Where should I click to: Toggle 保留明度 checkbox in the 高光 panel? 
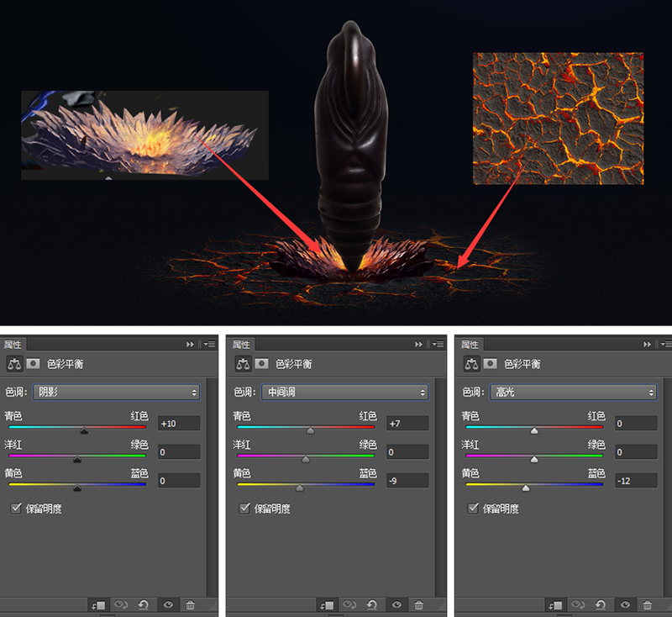pos(473,509)
